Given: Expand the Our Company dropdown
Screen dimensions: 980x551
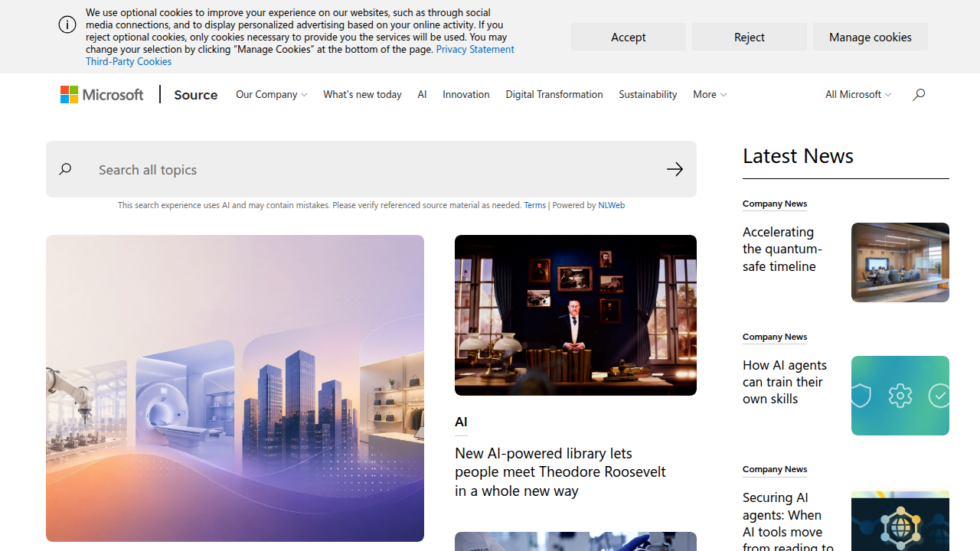Looking at the screenshot, I should point(272,94).
